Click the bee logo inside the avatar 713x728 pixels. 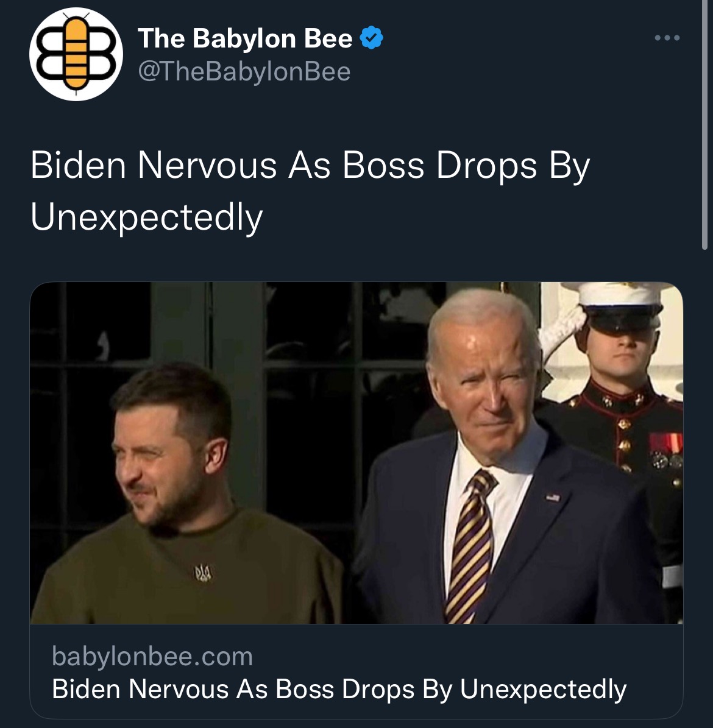click(76, 53)
